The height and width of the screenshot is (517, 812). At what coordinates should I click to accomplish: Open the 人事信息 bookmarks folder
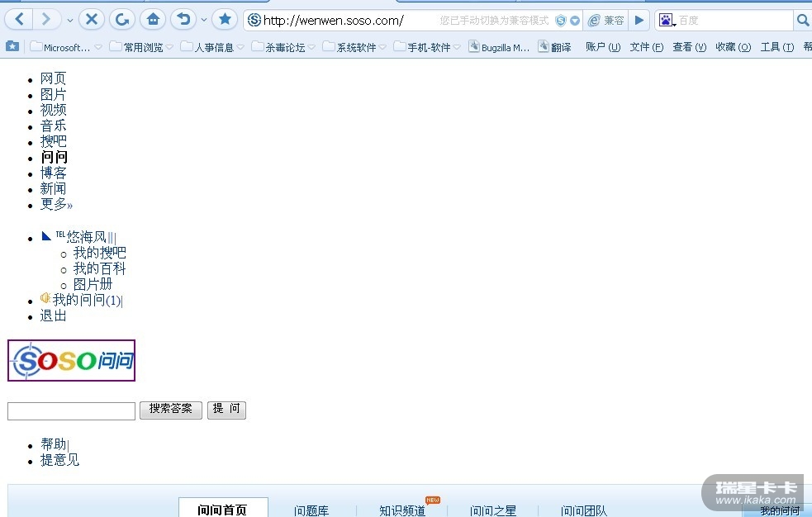211,47
